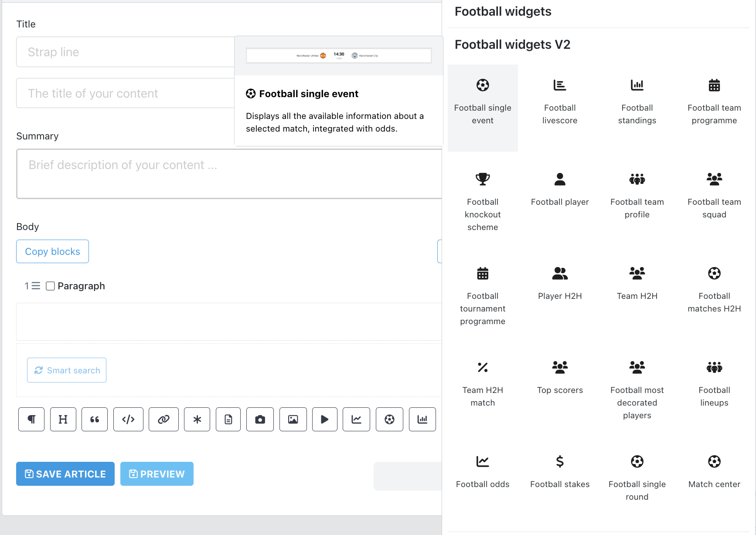The height and width of the screenshot is (535, 756).
Task: Choose the Football standings widget
Action: point(637,102)
